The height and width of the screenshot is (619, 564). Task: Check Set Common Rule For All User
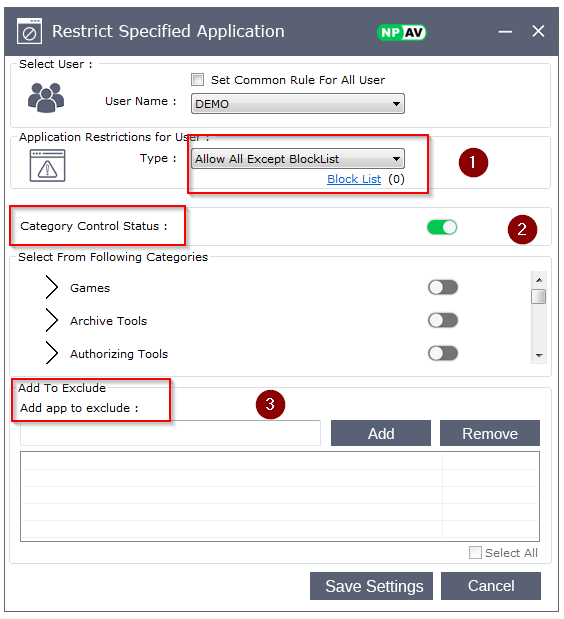[197, 79]
